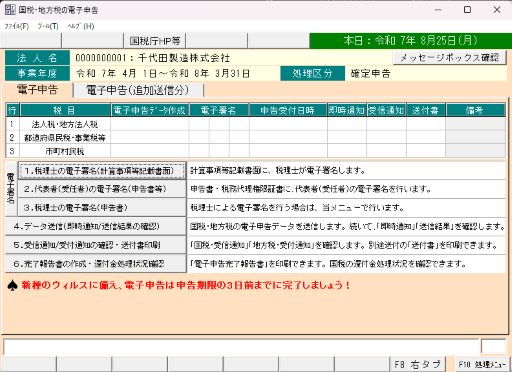This screenshot has width=512, height=372.
Task: Switch to the 電子申告 tab
Action: pos(37,90)
